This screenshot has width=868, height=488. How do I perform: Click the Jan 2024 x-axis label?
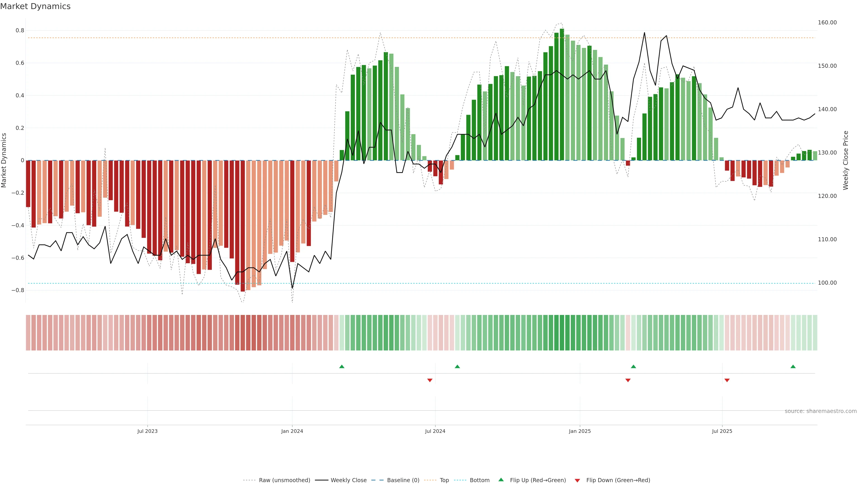(292, 431)
